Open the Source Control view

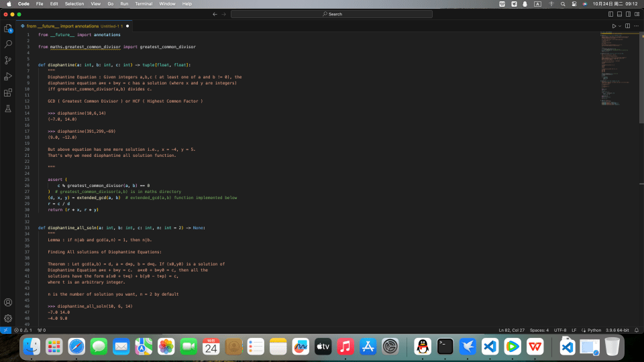8,60
